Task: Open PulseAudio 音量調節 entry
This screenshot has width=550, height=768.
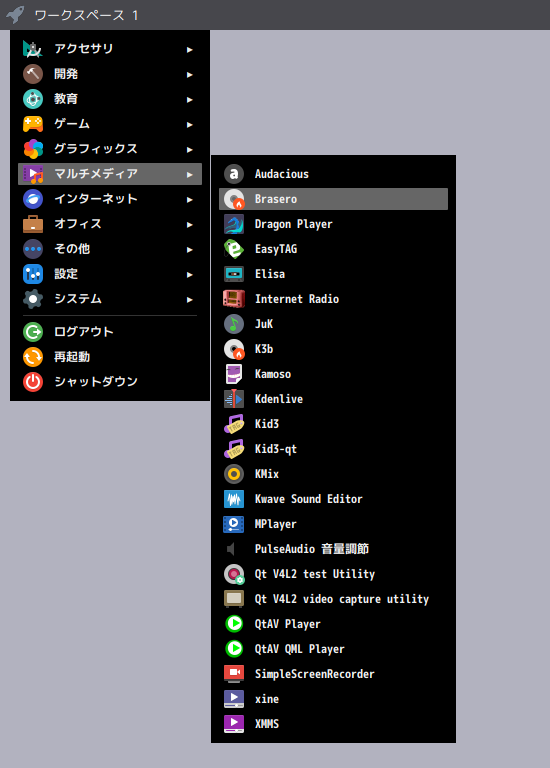Action: [x=333, y=549]
